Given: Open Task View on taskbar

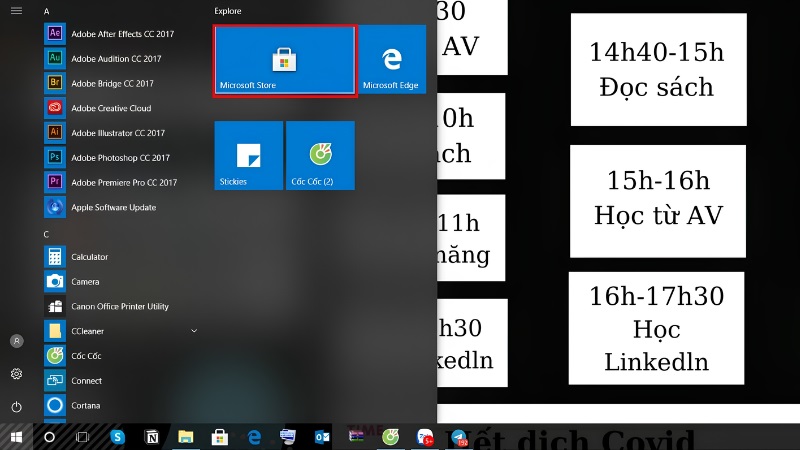Looking at the screenshot, I should tap(82, 437).
